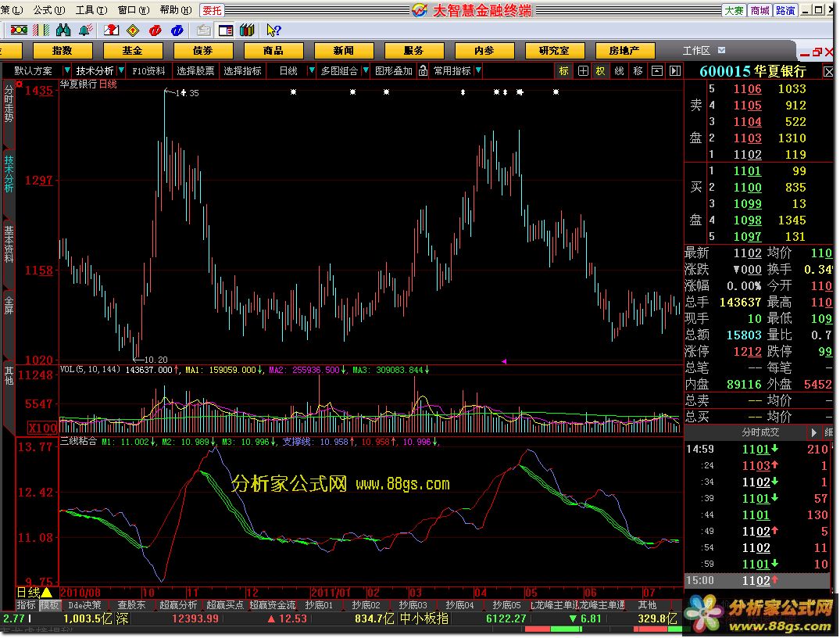
Task: Click the gear icon at chart top-left
Action: [20, 84]
